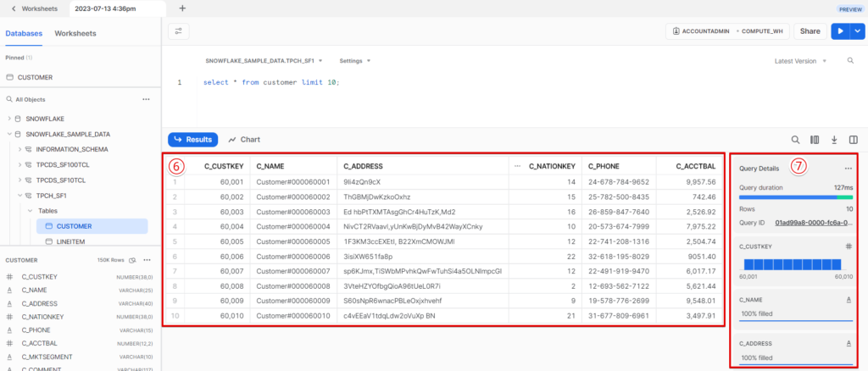Switch to the Chart view
868x371 pixels.
tap(244, 140)
